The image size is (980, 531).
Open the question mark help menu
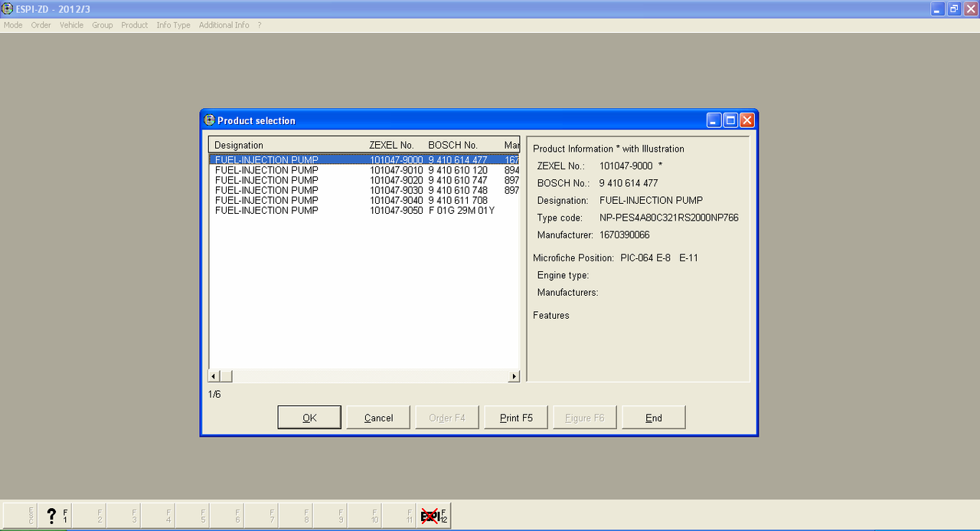pos(260,25)
